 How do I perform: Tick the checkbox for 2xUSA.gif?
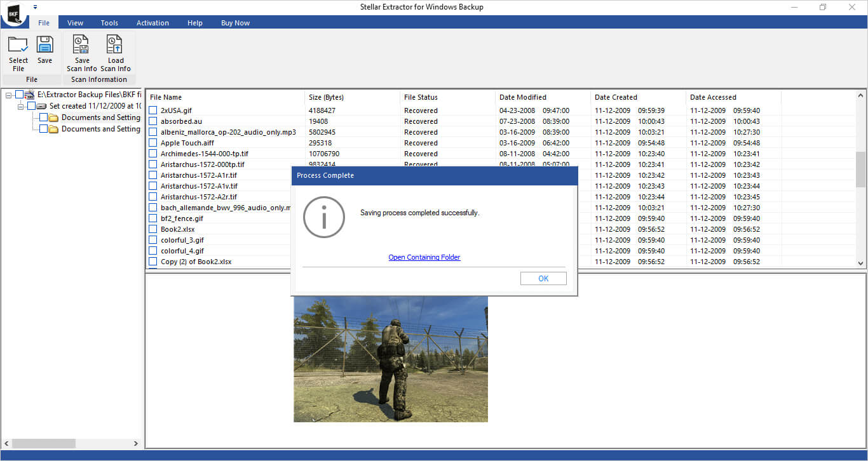coord(153,110)
